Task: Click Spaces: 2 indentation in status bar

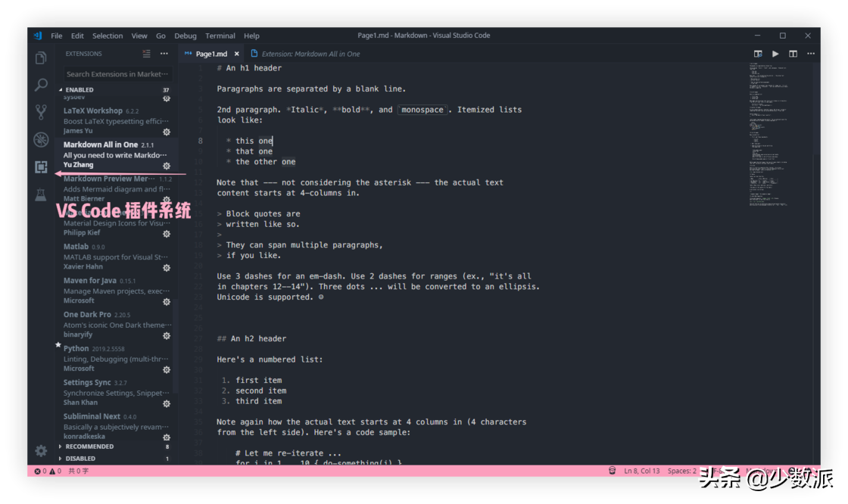Action: point(682,471)
